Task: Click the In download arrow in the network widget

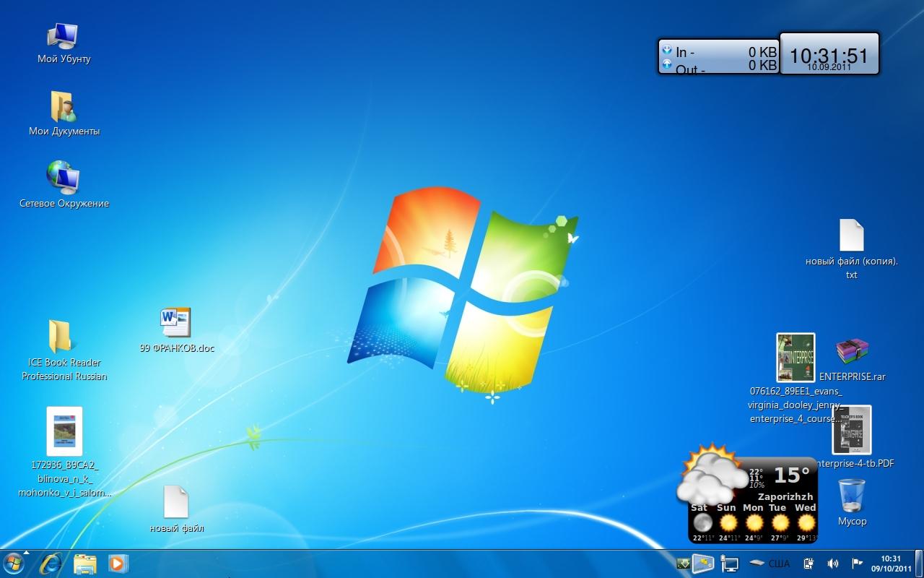Action: 667,51
